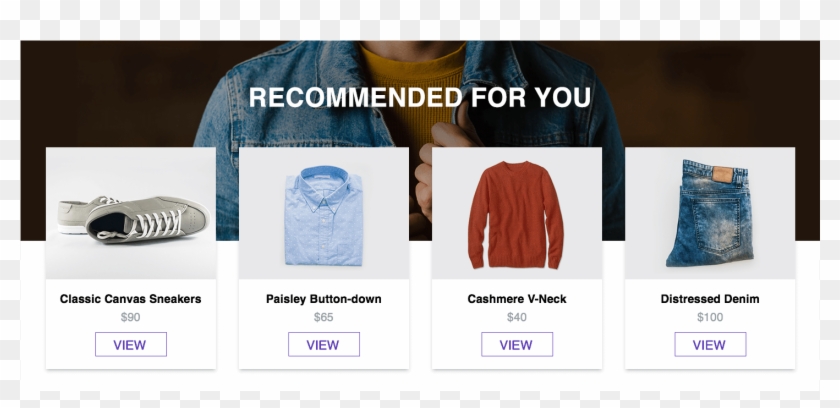Screen dimensions: 840x408
Task: Click VIEW button under Distressed Denim
Action: 710,344
